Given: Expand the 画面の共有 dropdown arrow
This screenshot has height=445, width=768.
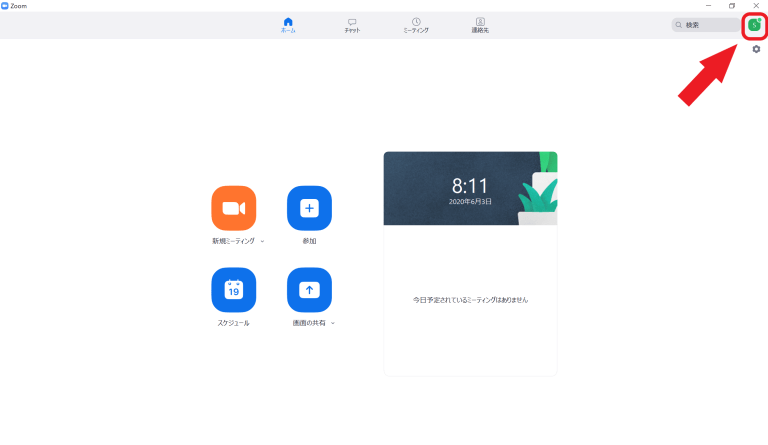Looking at the screenshot, I should [x=333, y=323].
